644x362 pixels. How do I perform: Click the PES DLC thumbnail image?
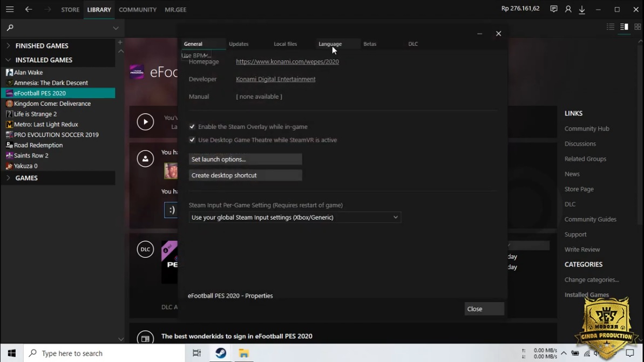tap(170, 262)
